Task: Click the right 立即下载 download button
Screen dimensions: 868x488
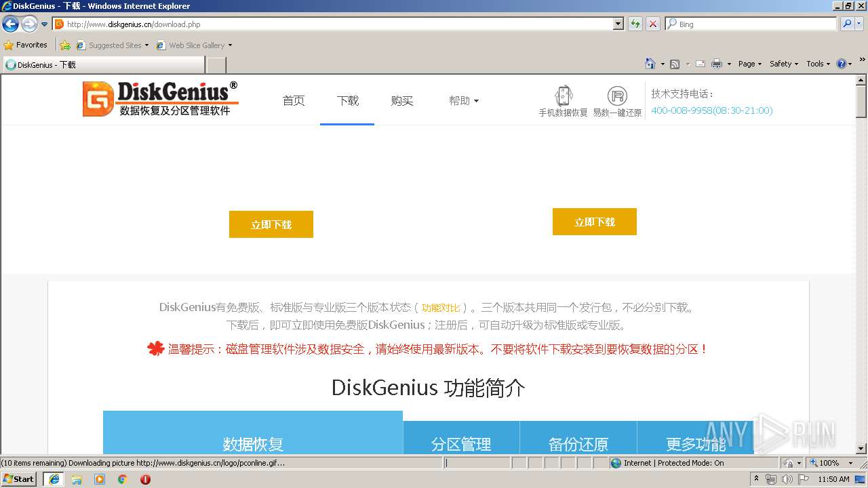Action: 595,222
